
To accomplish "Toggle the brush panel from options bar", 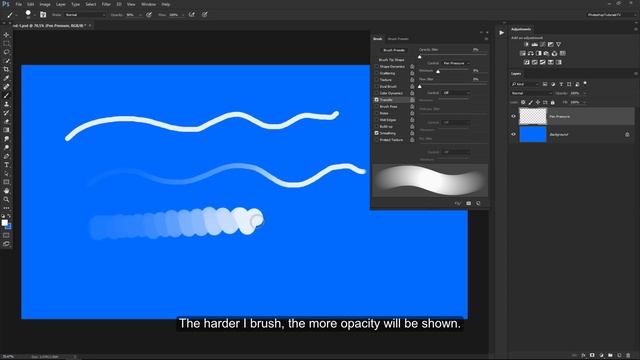I will tap(43, 14).
